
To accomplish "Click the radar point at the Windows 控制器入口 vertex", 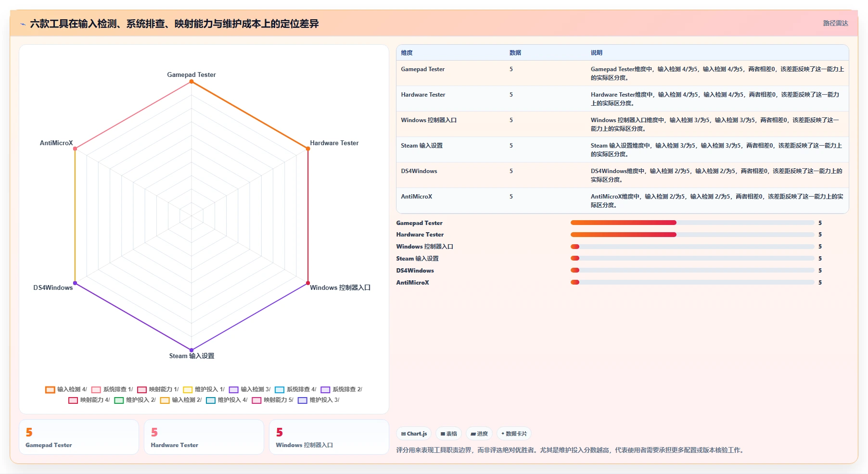I will [x=308, y=283].
